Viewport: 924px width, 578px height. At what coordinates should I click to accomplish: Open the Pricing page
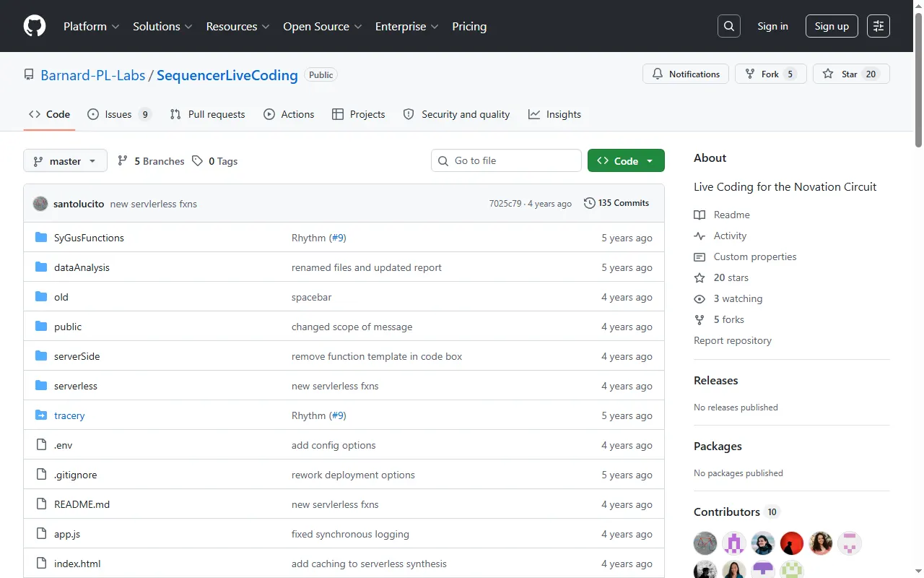point(469,26)
